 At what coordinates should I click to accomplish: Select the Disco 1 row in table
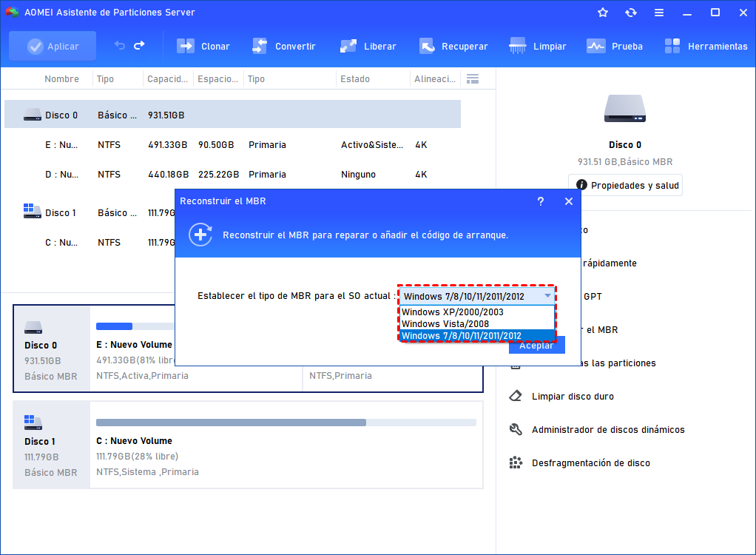pos(90,212)
